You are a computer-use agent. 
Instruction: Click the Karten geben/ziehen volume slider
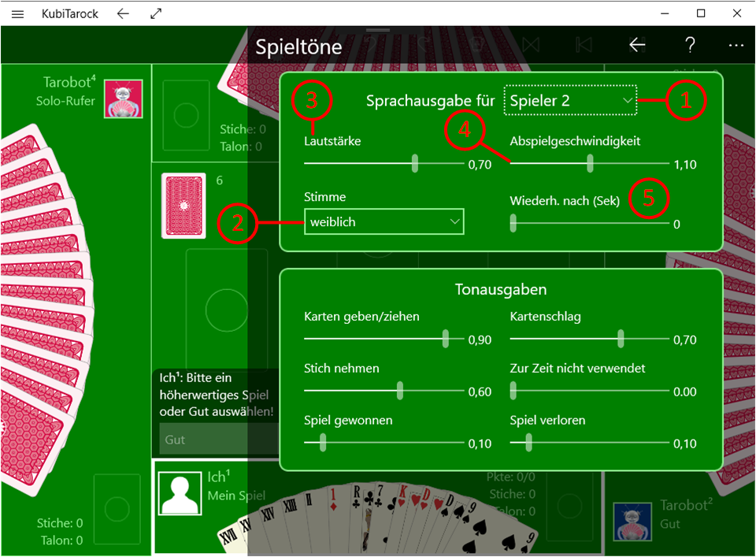pyautogui.click(x=384, y=339)
